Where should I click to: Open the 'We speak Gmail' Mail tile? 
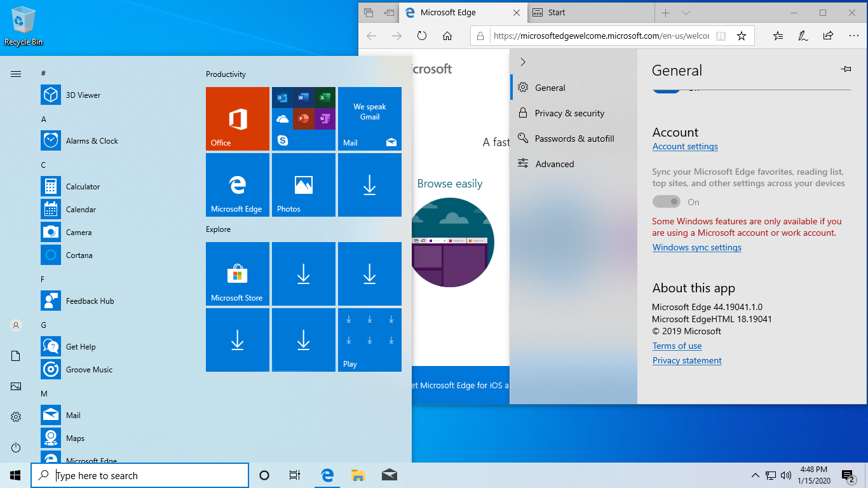coord(370,119)
